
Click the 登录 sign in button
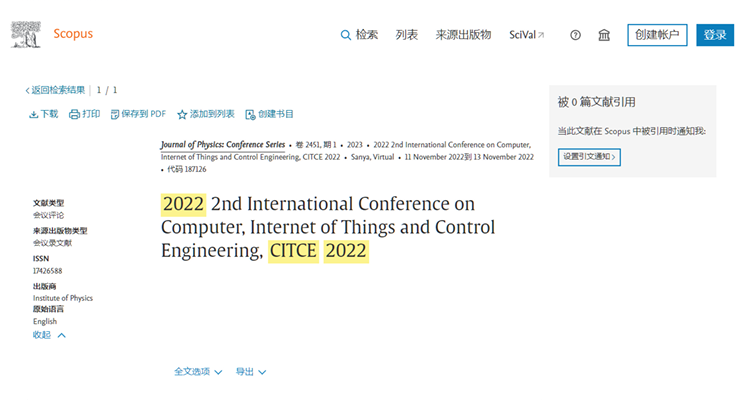click(x=715, y=35)
